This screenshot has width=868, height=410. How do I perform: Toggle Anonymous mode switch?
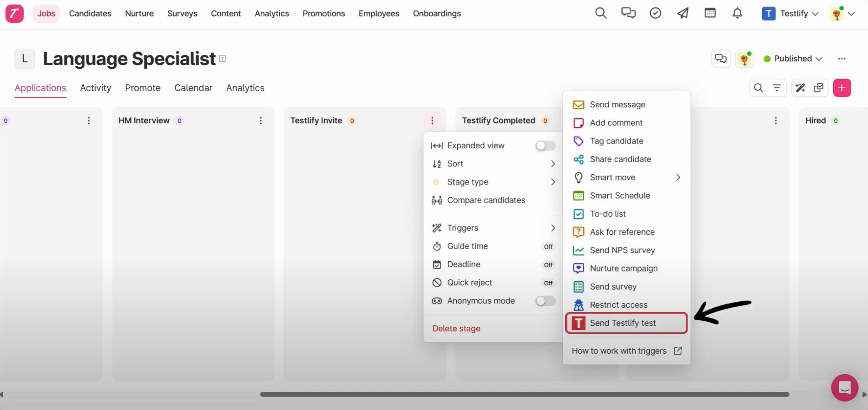click(546, 301)
